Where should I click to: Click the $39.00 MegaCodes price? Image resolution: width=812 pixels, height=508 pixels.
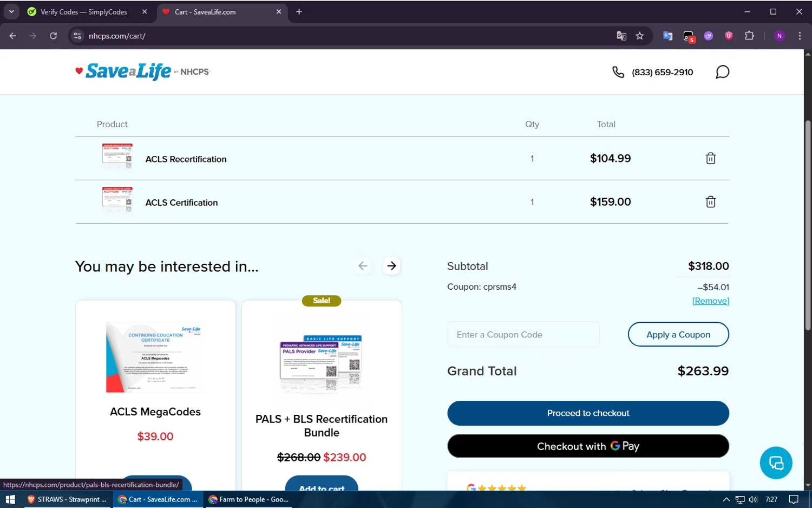coord(155,437)
